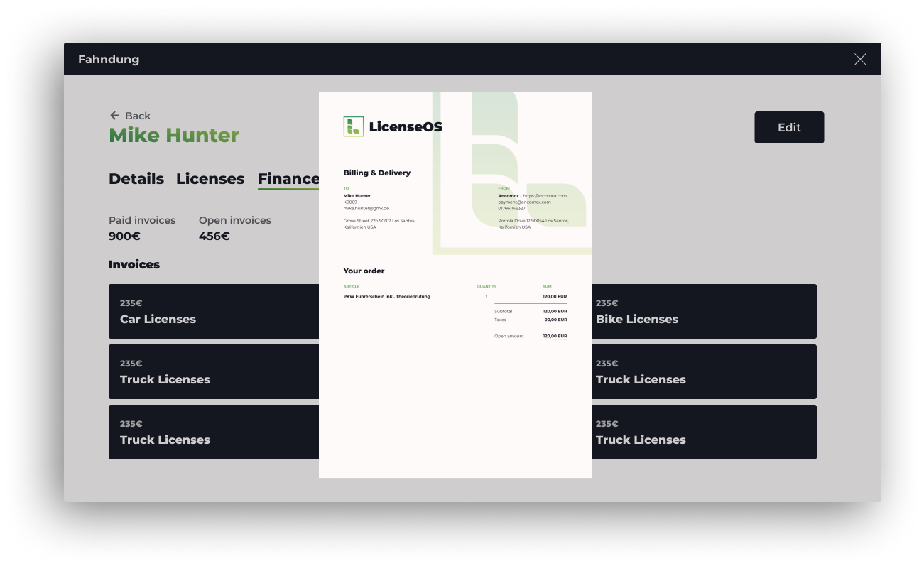
Task: Close the Fahndung dialog with the X icon
Action: click(860, 59)
